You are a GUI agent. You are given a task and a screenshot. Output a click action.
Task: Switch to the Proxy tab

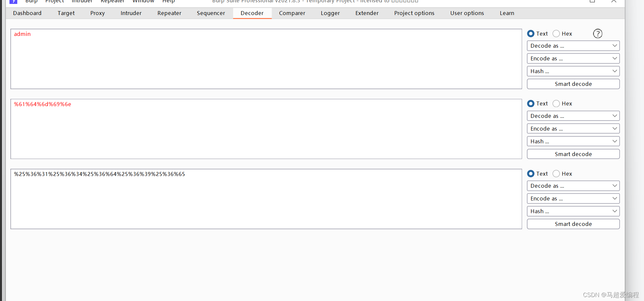pos(97,13)
